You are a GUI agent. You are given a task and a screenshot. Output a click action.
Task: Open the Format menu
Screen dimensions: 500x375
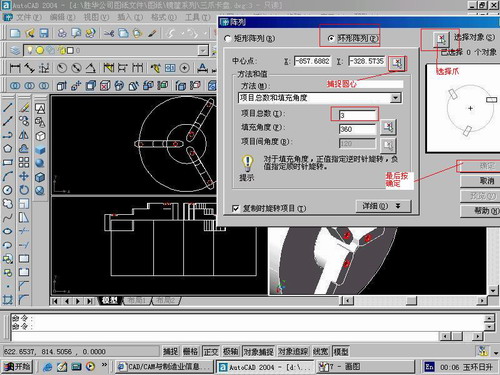(x=163, y=17)
